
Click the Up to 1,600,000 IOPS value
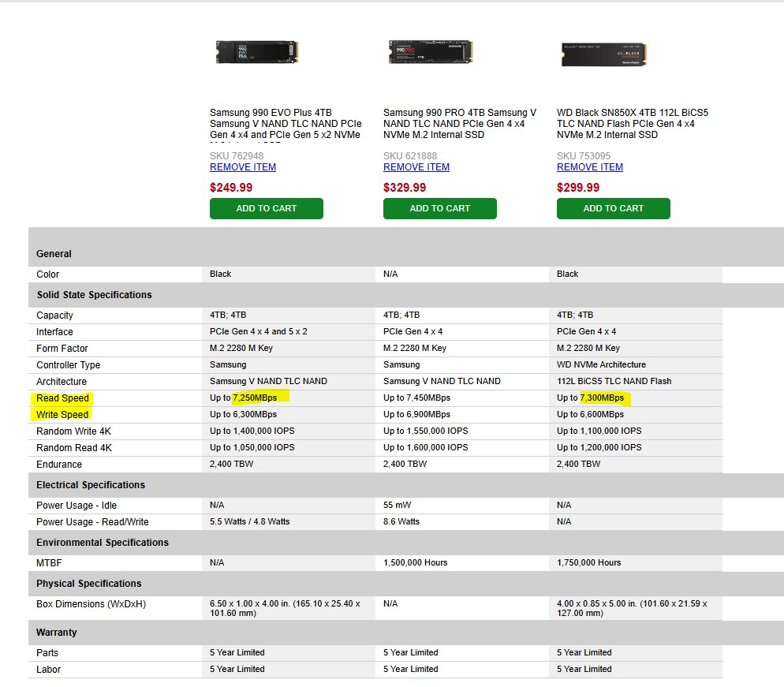(x=425, y=447)
